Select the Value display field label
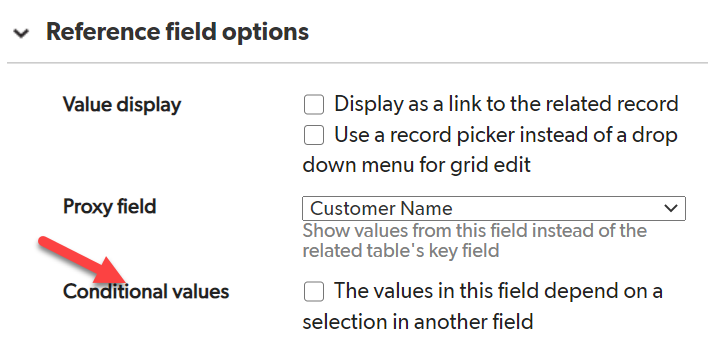This screenshot has height=362, width=708. click(122, 105)
